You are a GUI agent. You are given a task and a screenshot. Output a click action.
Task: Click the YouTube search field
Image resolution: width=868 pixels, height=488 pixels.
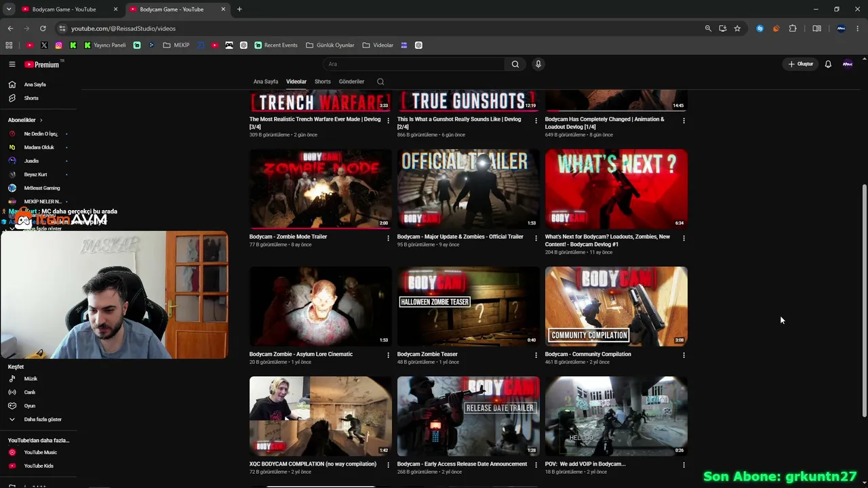414,64
